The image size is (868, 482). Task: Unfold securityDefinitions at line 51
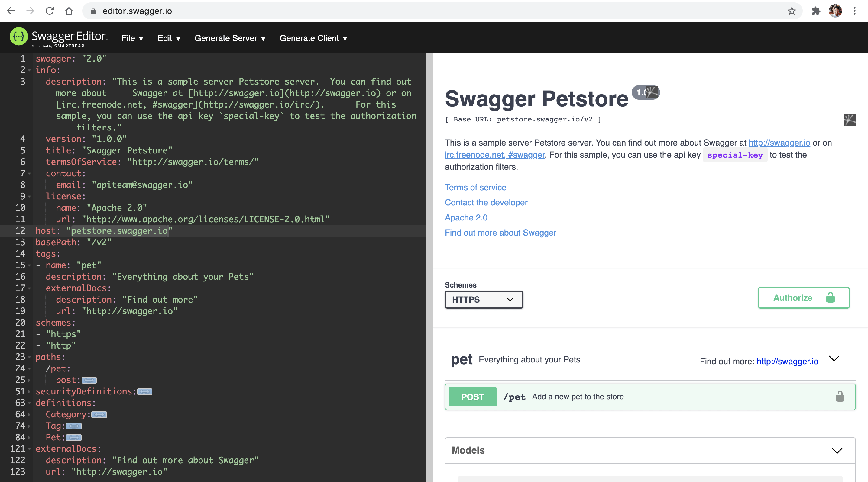29,391
